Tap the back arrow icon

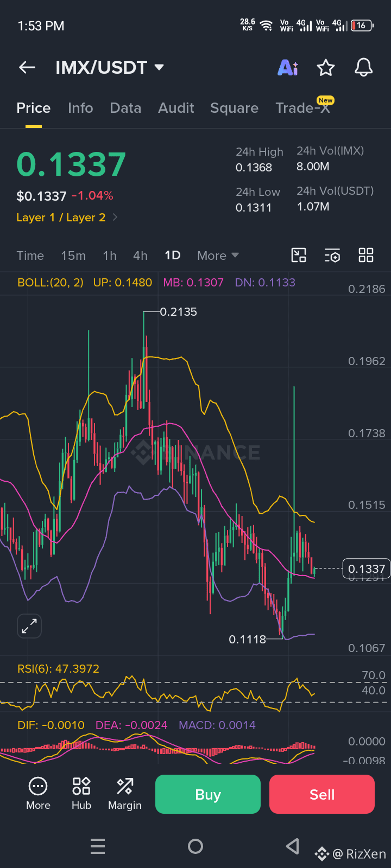click(x=27, y=67)
